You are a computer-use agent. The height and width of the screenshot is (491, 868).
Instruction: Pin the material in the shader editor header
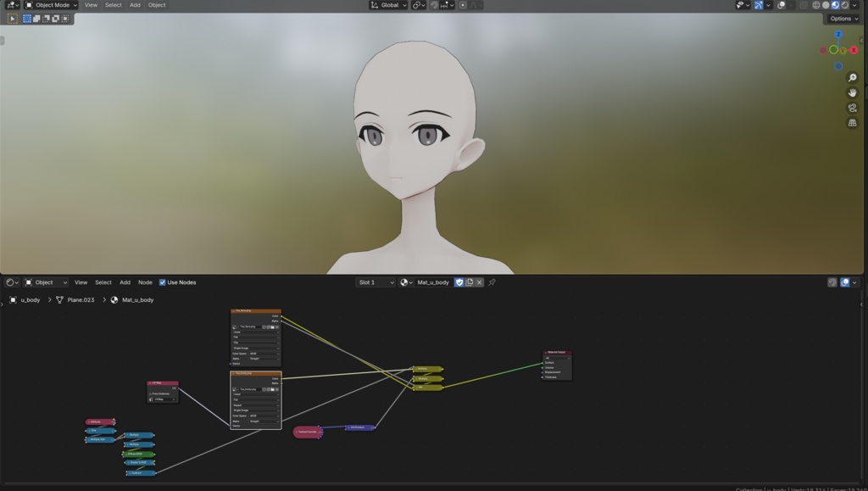(492, 282)
